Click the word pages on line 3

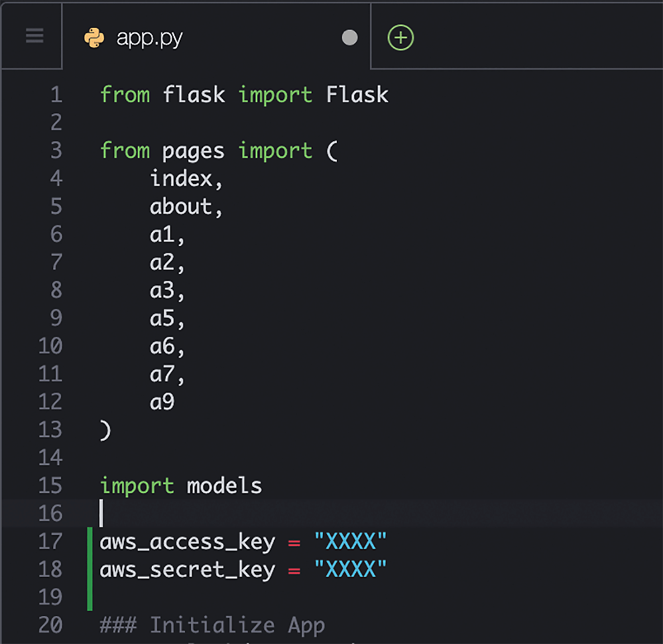[x=193, y=153]
